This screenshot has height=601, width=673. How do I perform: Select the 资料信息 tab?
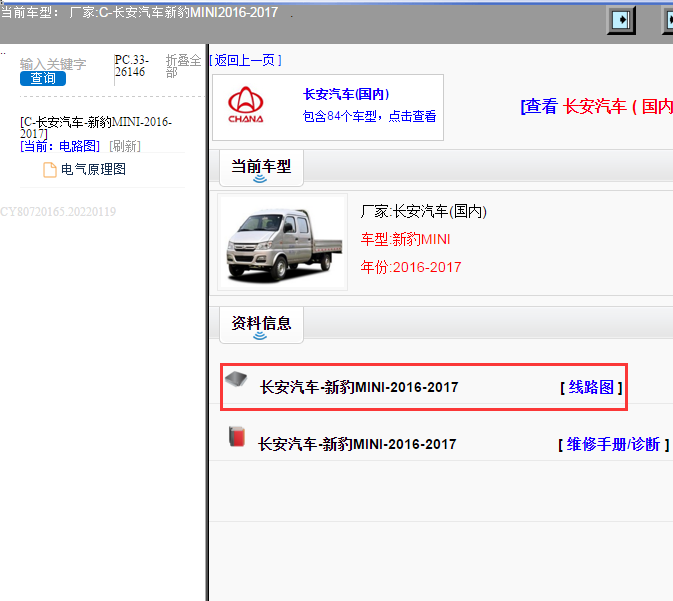pos(261,325)
